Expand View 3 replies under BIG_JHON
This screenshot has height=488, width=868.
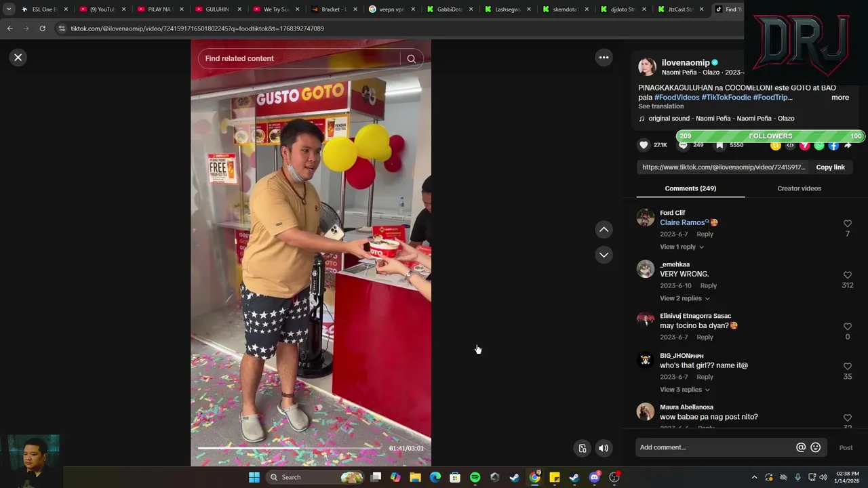[x=684, y=390]
